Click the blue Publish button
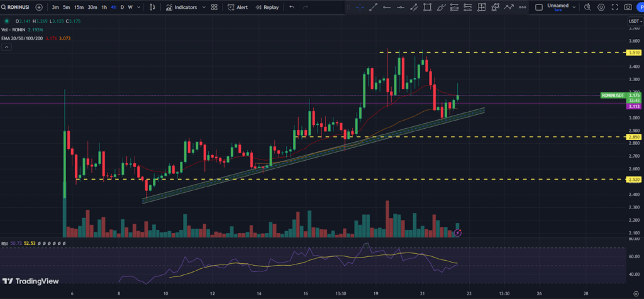 640,7
